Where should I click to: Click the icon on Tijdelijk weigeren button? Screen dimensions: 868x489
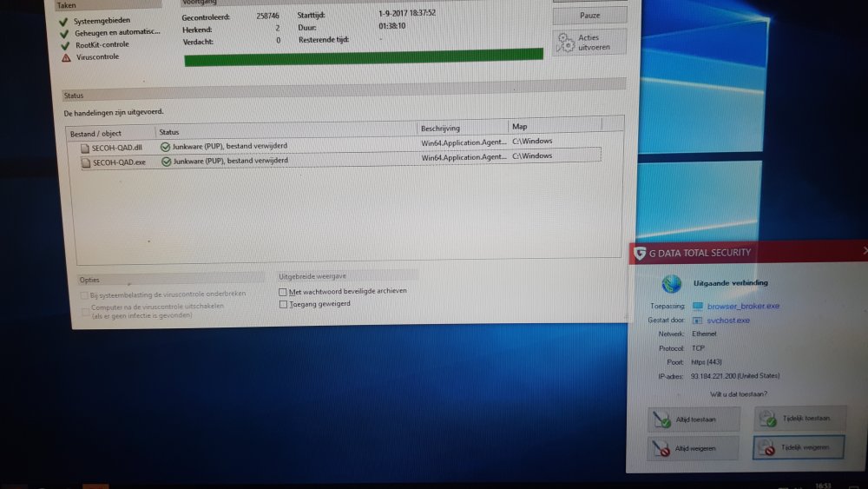pos(766,448)
